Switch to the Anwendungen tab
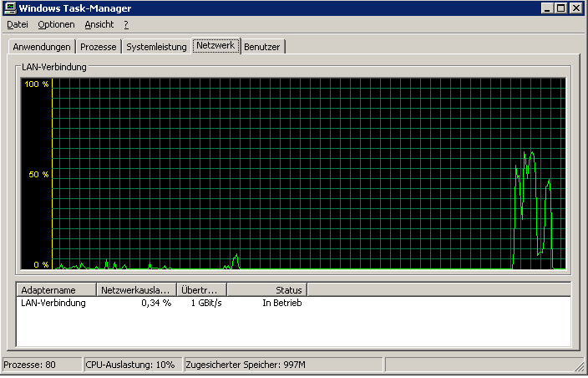Screen dimensions: 588x378 coord(42,47)
